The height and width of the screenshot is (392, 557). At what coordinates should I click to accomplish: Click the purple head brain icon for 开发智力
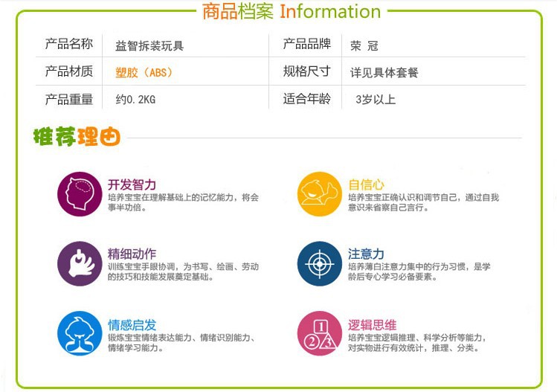pyautogui.click(x=80, y=194)
